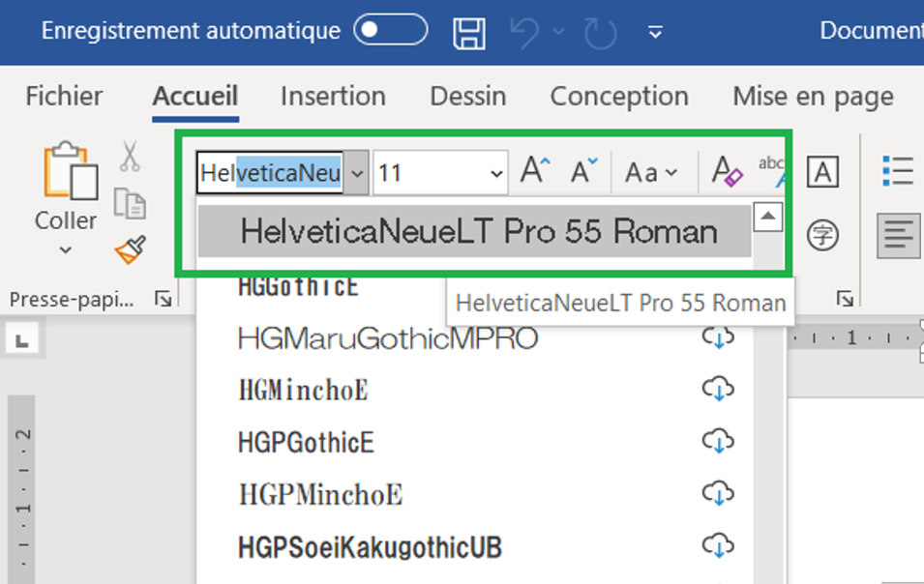Click the Redo arrow icon
The image size is (924, 584).
point(601,32)
